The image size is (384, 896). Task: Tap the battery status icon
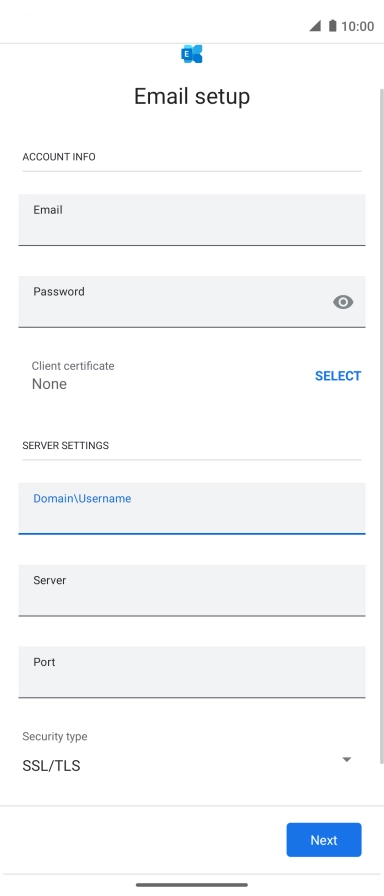click(x=332, y=26)
